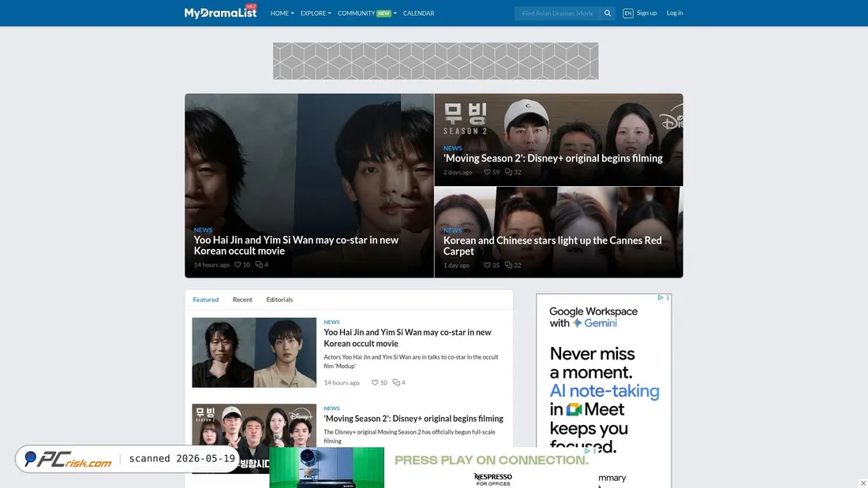Viewport: 868px width, 488px height.
Task: Click AdChoices icon on Google Workspace ad
Action: point(660,298)
